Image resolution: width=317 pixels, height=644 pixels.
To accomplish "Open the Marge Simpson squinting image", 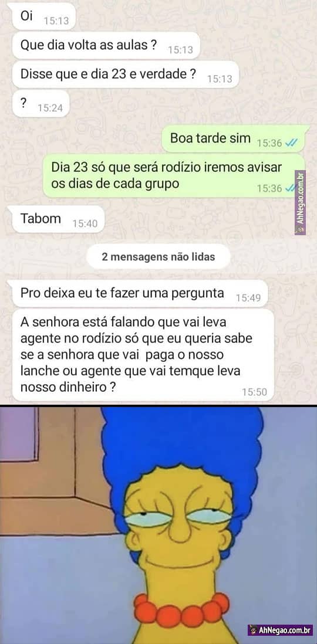I will pyautogui.click(x=158, y=525).
